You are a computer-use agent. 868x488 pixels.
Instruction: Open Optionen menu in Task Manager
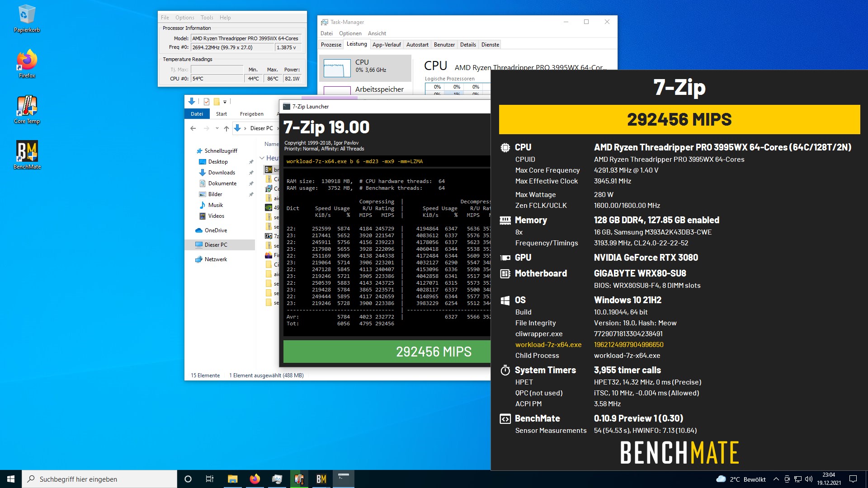(x=350, y=33)
